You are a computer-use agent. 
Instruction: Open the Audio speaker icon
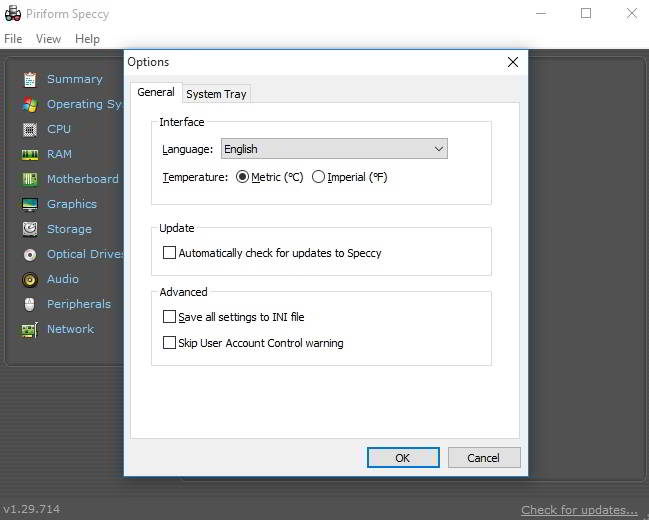[29, 279]
